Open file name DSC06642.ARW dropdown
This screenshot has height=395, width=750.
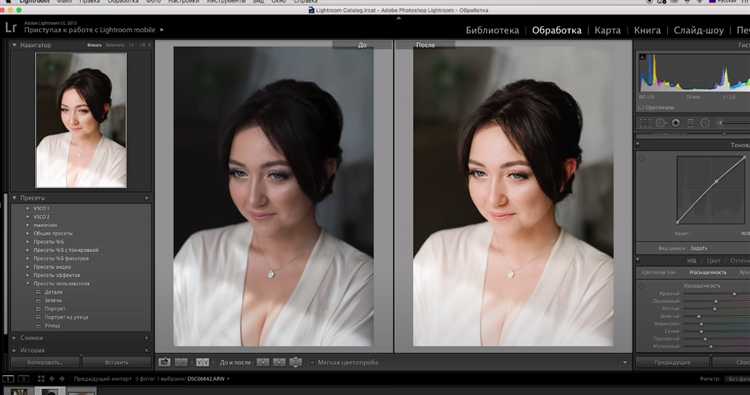[x=208, y=379]
